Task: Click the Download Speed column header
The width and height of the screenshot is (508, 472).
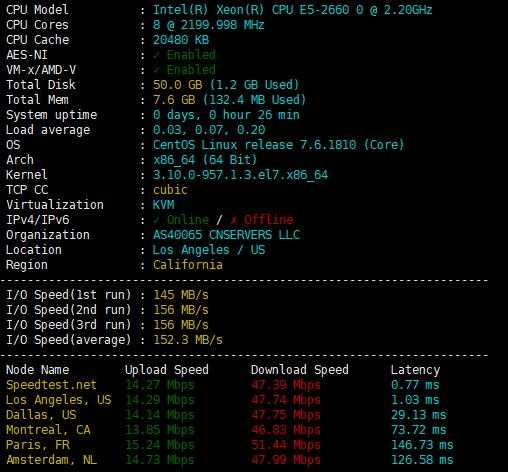Action: pos(300,370)
